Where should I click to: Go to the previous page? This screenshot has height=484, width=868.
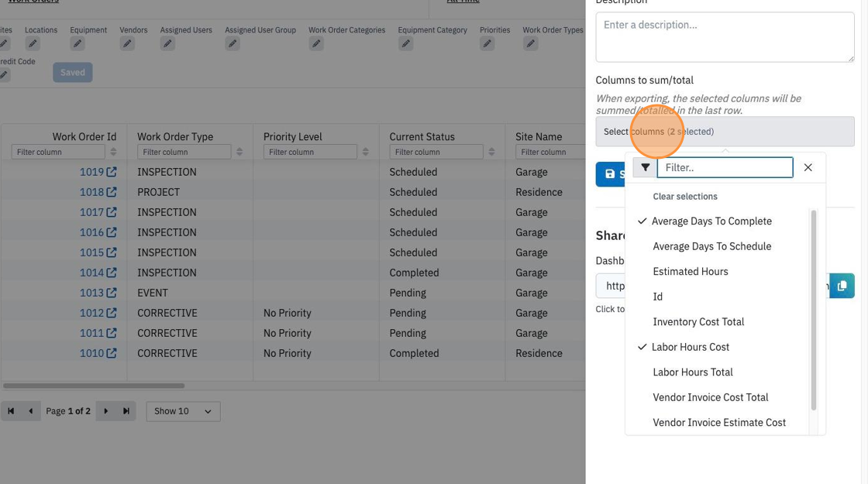coord(31,411)
